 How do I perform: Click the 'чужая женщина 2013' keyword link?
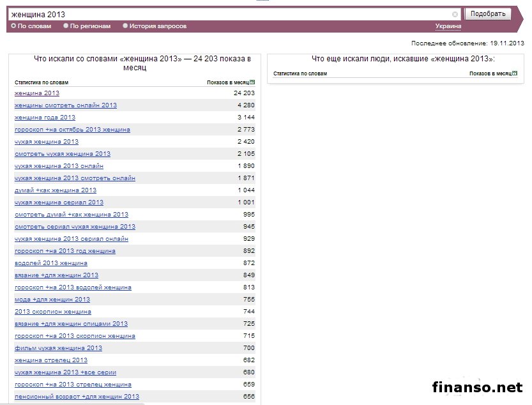pyautogui.click(x=47, y=142)
